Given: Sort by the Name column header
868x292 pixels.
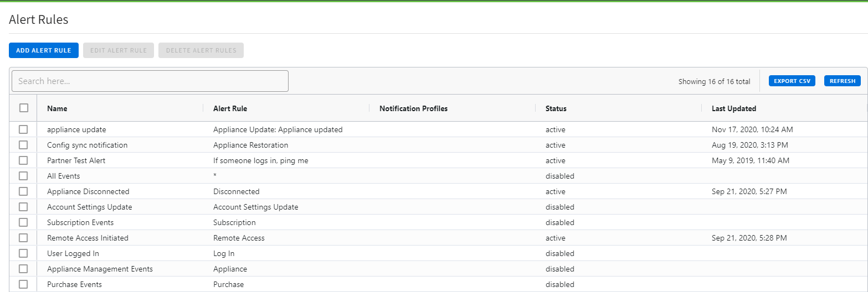Looking at the screenshot, I should [x=57, y=109].
